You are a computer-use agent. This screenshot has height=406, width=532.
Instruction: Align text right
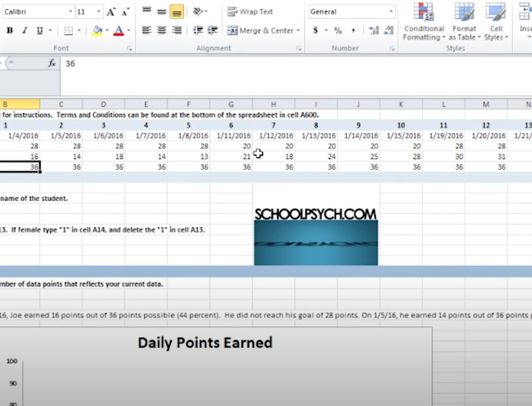click(x=176, y=30)
